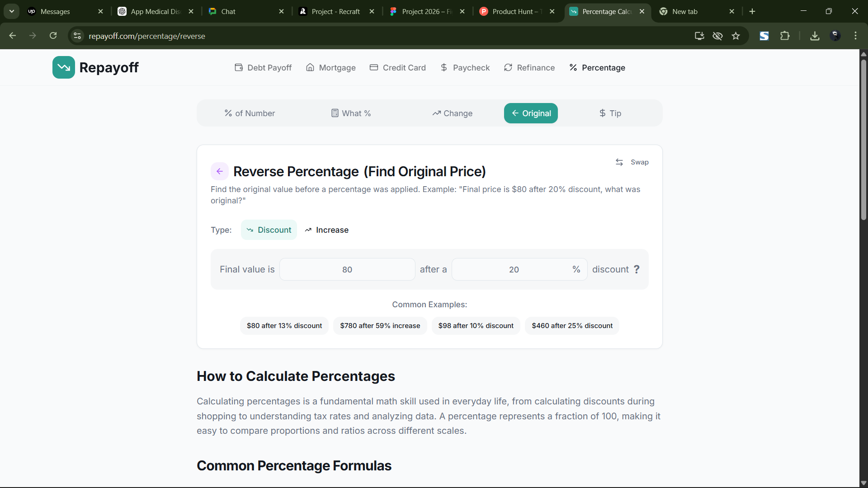
Task: Click the purple back arrow icon
Action: click(x=220, y=171)
